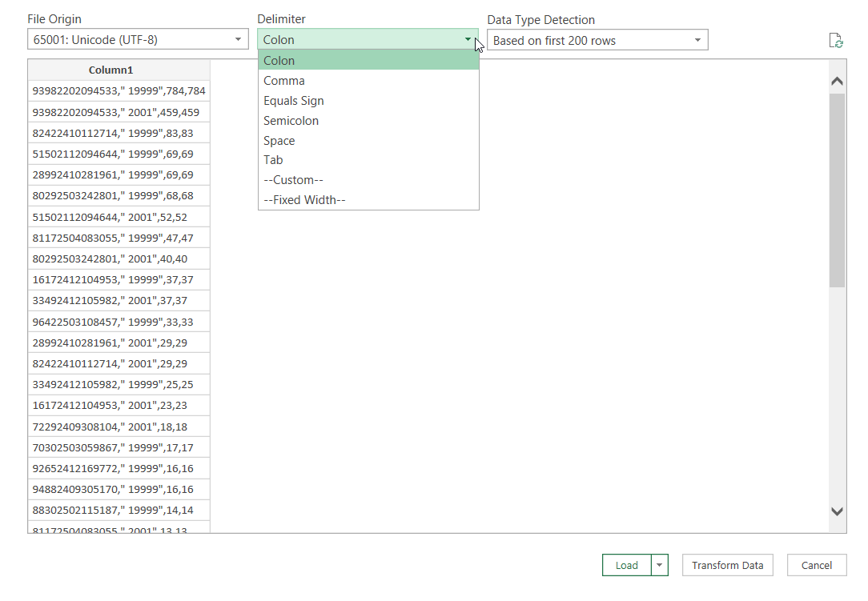Click the Cancel button
The image size is (868, 601).
coord(817,565)
